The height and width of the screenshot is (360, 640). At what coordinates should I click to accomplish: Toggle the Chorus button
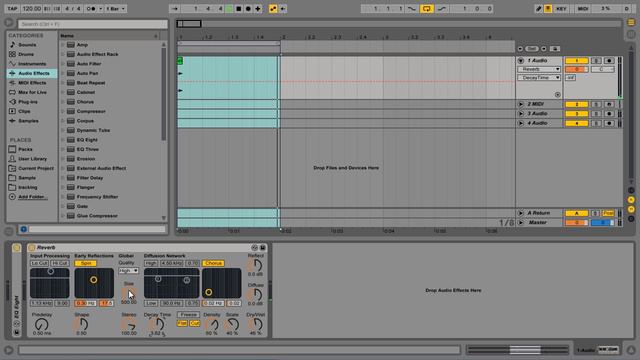pos(213,263)
